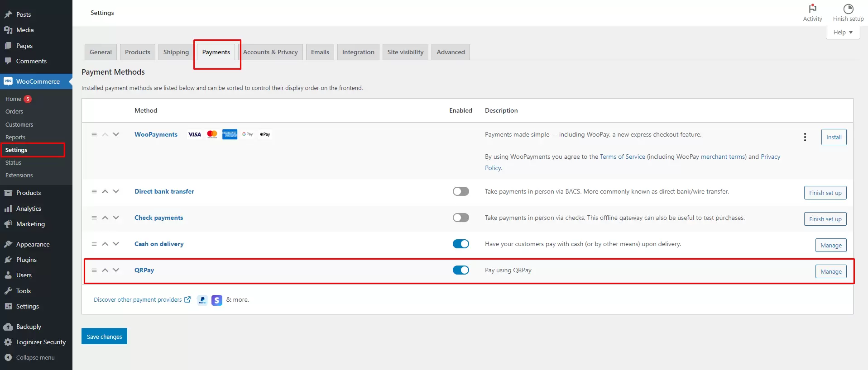The height and width of the screenshot is (370, 868).
Task: Move Direct bank transfer down
Action: coord(116,191)
